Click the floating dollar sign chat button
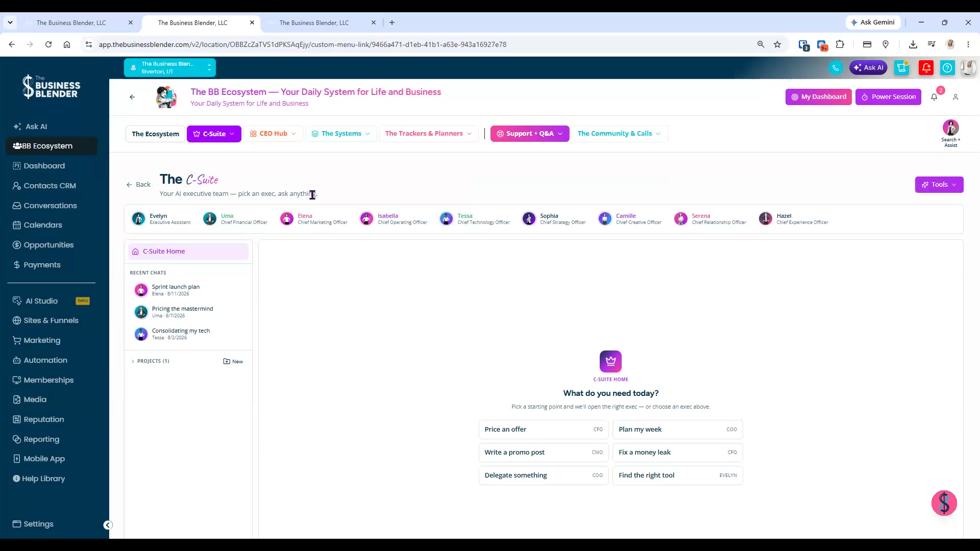Image resolution: width=980 pixels, height=551 pixels. 944,503
